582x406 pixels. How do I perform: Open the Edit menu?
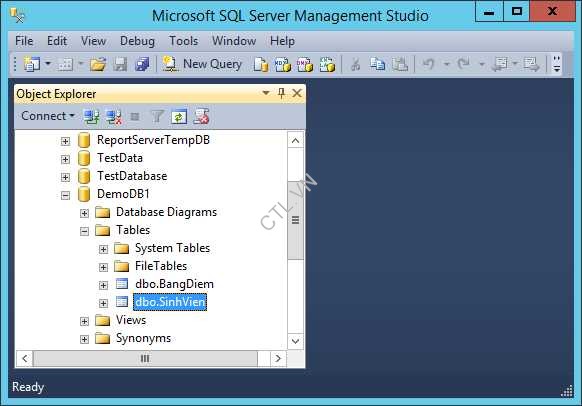point(57,41)
